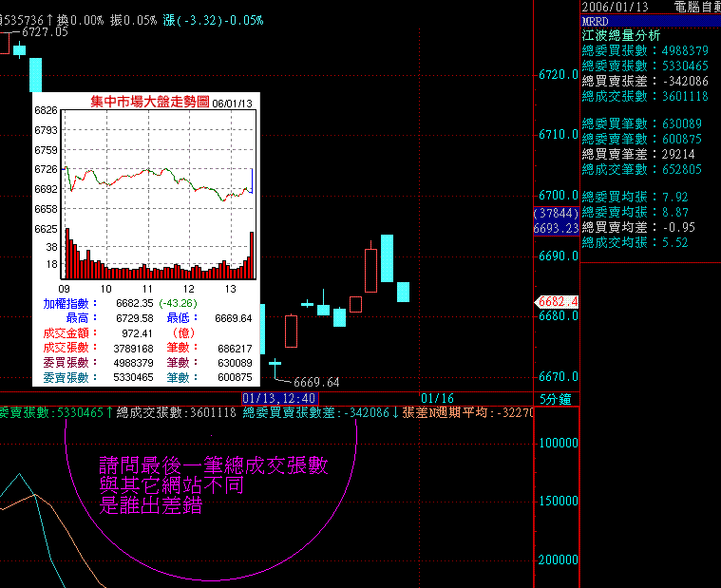Click 總成交筆數 value 652805
The width and height of the screenshot is (721, 588).
click(682, 169)
